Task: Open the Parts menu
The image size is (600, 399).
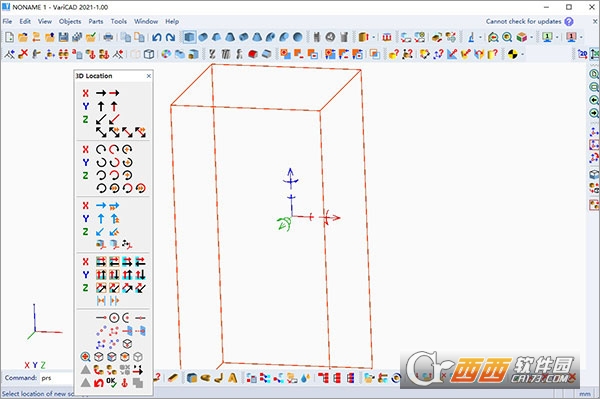Action: [x=96, y=21]
